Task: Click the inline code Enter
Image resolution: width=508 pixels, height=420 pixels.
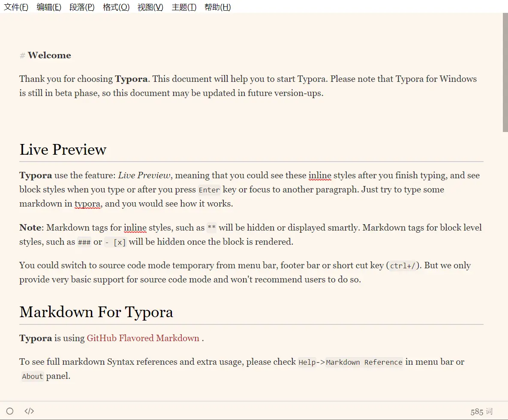Action: pos(209,190)
